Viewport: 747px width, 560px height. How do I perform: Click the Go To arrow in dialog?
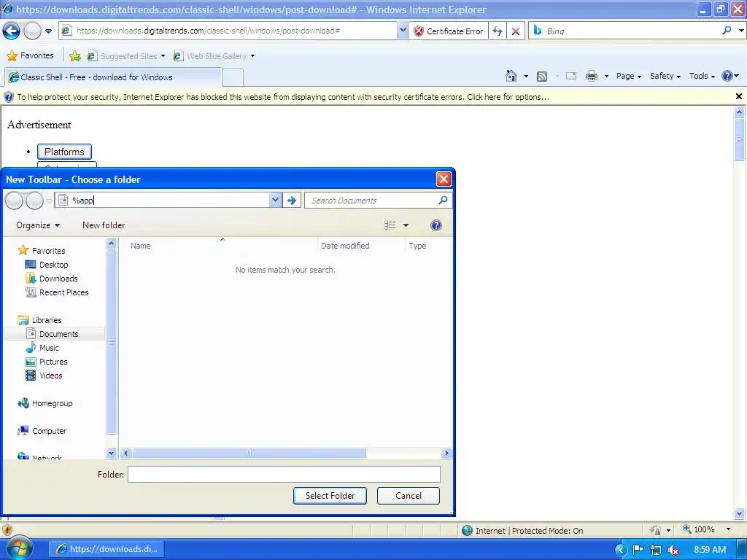tap(292, 201)
